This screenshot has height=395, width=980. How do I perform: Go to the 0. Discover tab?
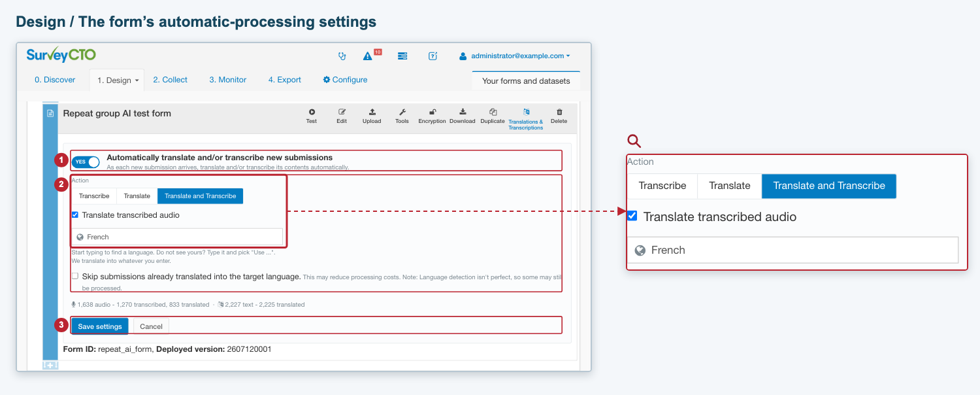pos(55,80)
